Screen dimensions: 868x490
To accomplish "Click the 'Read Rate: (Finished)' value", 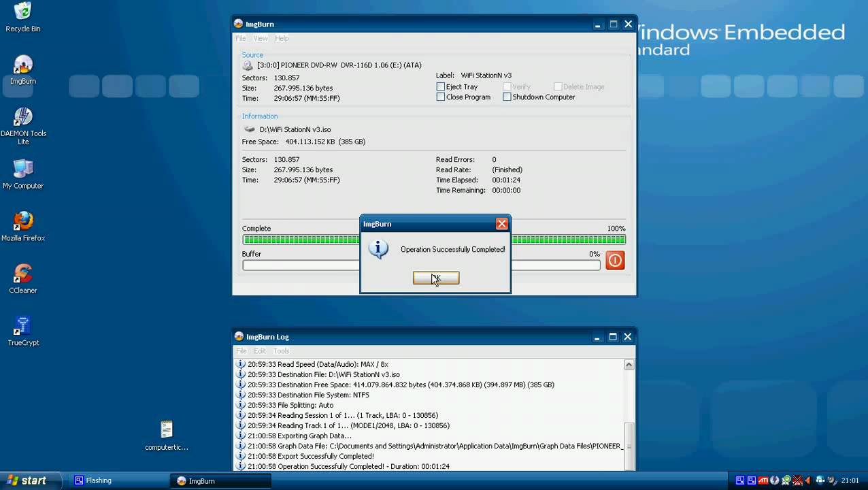I will 507,169.
